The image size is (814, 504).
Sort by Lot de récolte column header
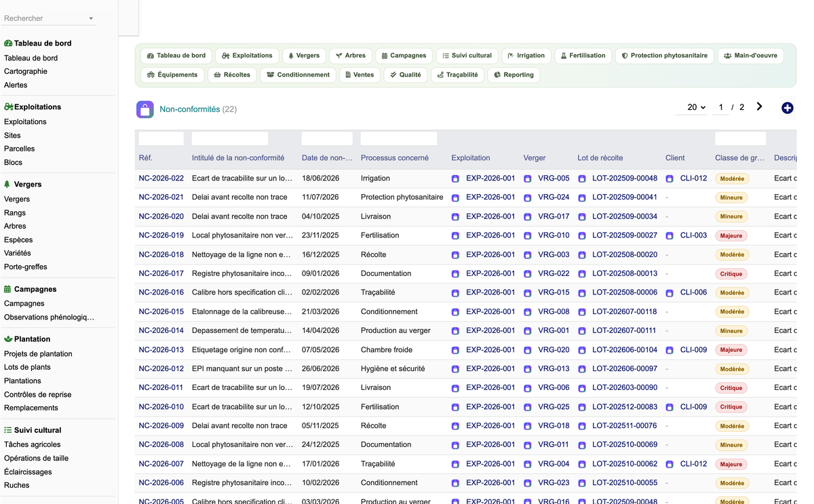600,158
